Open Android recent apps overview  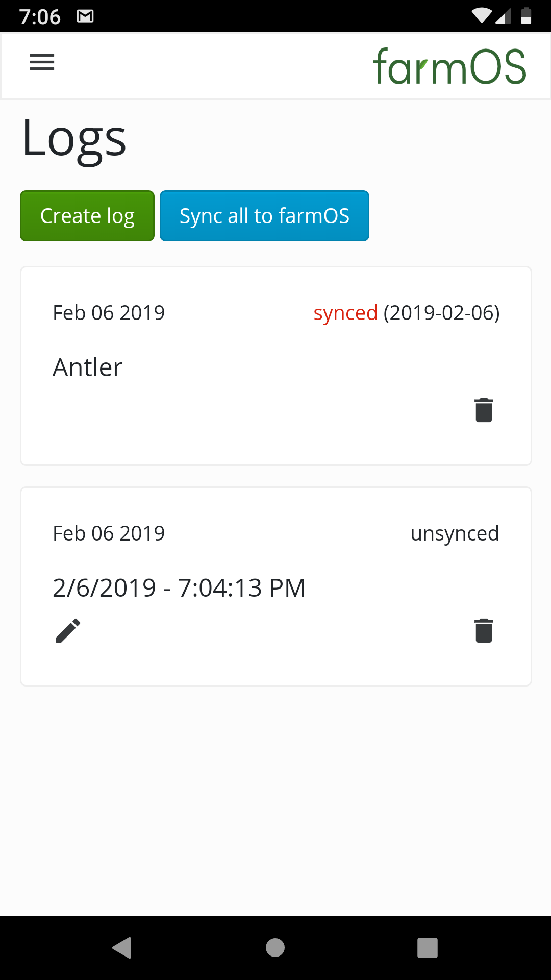tap(428, 948)
